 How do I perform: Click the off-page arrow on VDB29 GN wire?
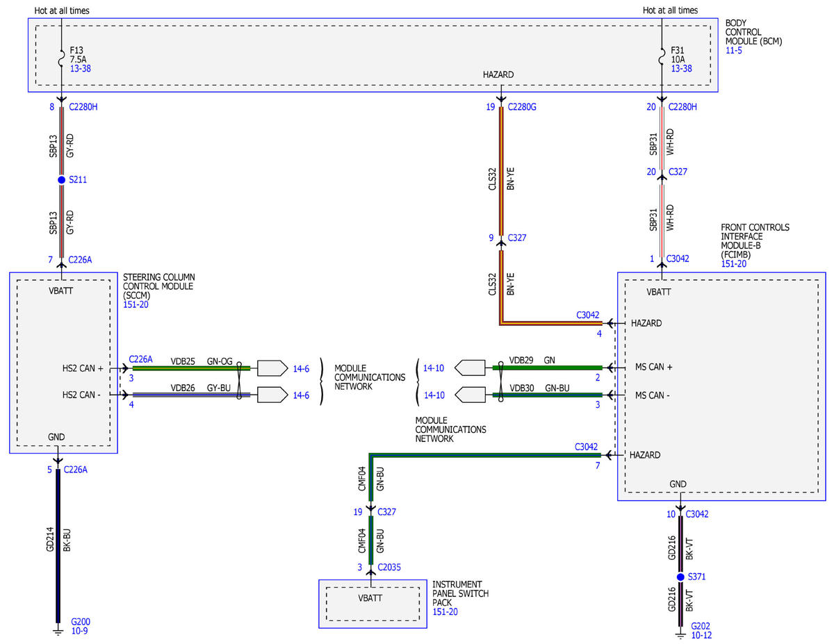click(471, 367)
